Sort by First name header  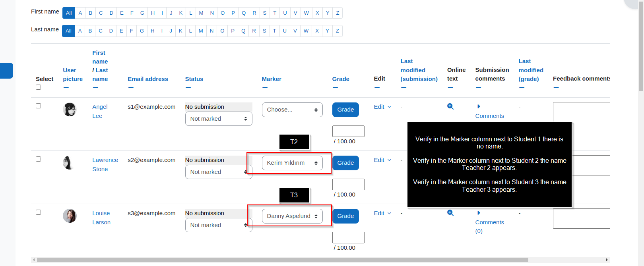click(100, 57)
